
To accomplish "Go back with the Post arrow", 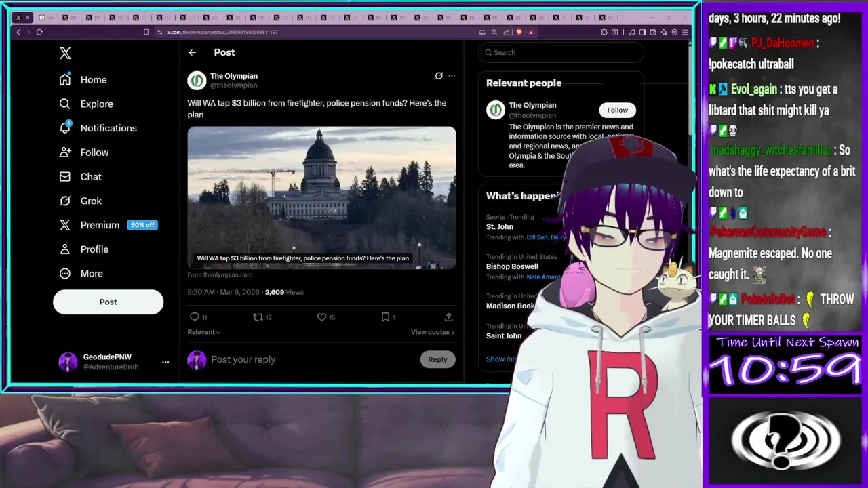I will [193, 52].
